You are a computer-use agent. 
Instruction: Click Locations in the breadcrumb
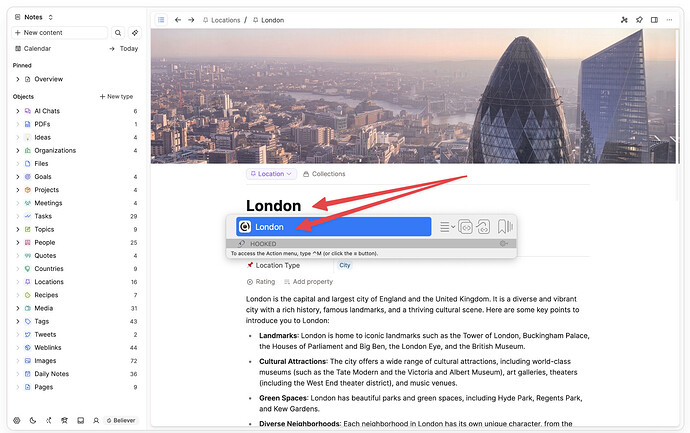225,20
